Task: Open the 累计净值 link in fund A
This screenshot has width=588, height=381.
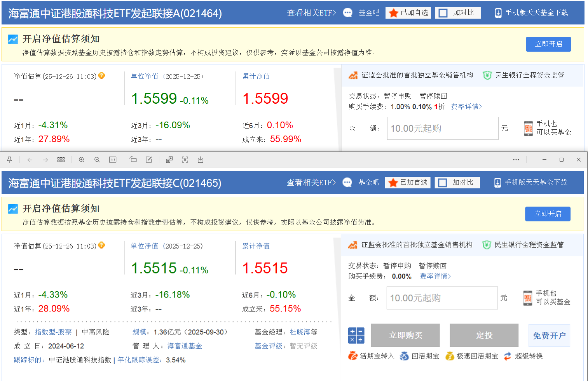Action: point(256,77)
